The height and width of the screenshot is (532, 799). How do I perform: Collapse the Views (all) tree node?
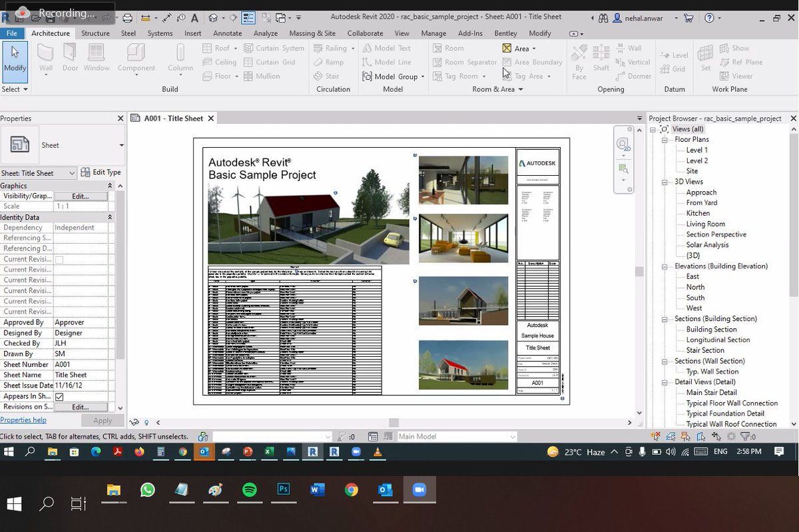tap(654, 129)
